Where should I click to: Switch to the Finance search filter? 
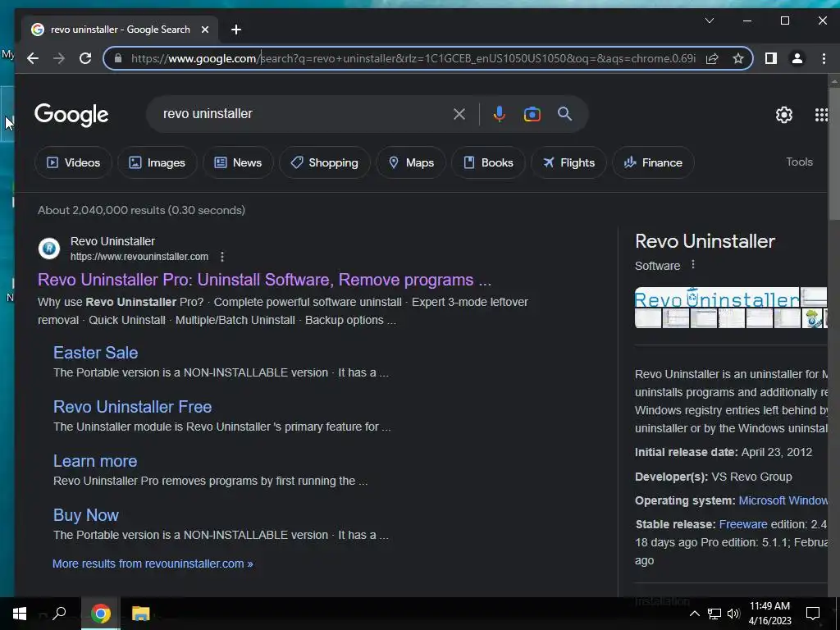(653, 162)
